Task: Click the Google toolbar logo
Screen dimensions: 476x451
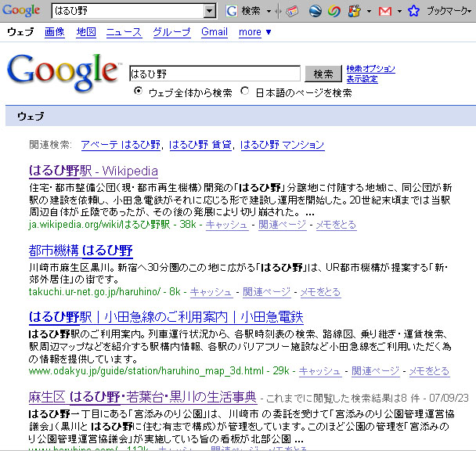Action: (x=21, y=11)
